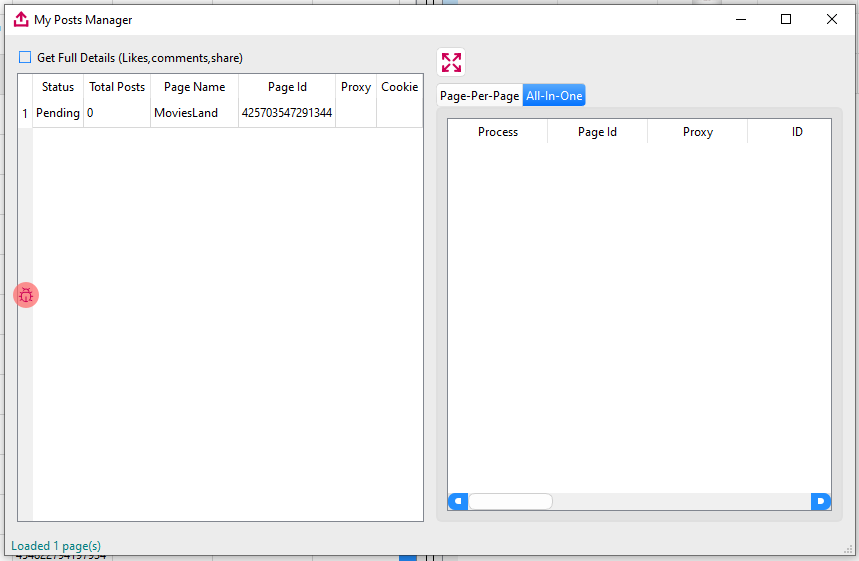Viewport: 859px width, 561px height.
Task: Click the Status column header
Action: coord(58,87)
